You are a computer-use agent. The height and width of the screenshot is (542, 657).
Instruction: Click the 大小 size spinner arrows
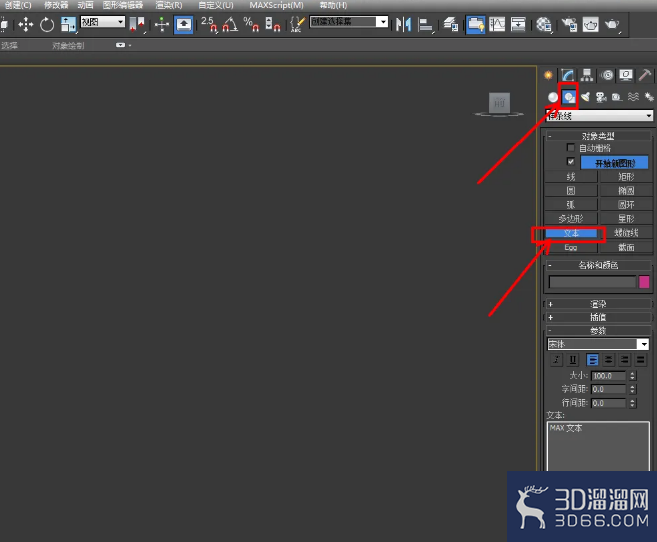[633, 376]
